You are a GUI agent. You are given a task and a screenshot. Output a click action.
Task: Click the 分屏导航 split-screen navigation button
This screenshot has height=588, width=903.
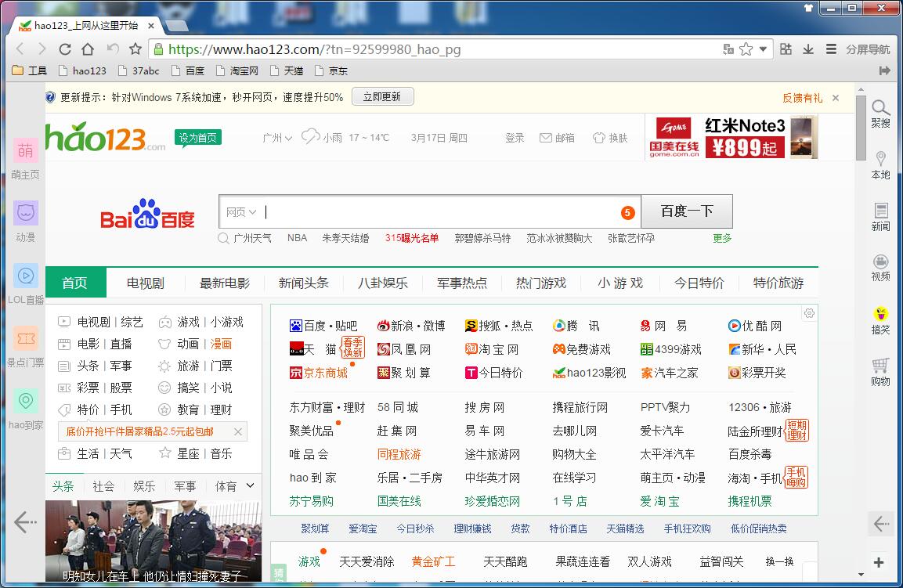867,49
